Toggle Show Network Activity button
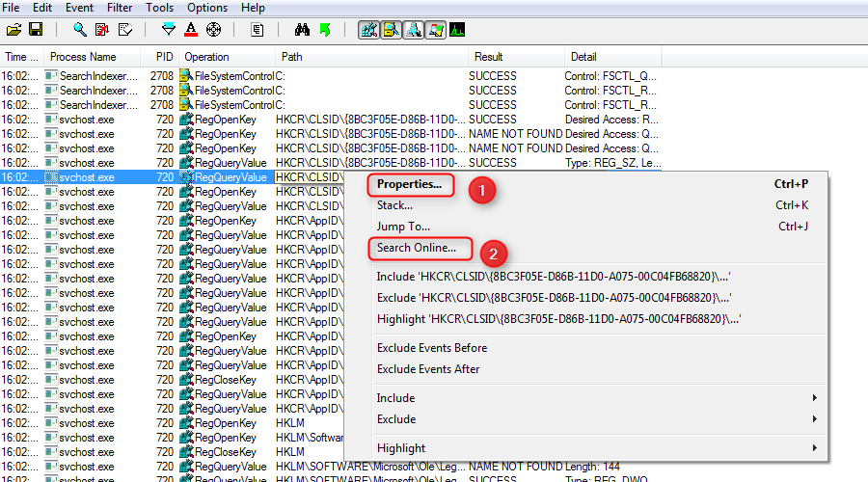This screenshot has height=482, width=868. tap(413, 30)
